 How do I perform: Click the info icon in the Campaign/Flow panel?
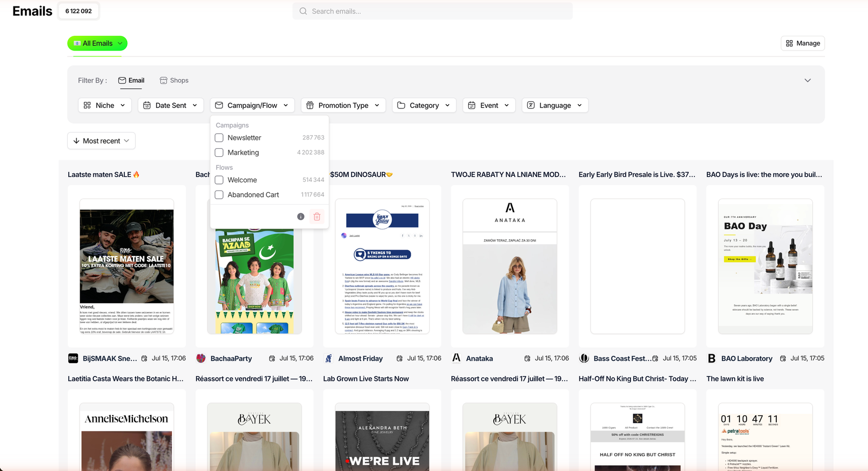[301, 217]
